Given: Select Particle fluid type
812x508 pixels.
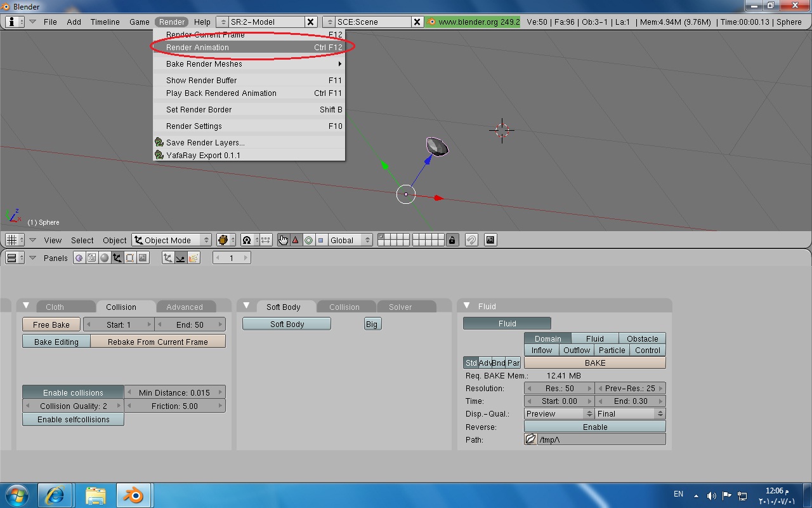Looking at the screenshot, I should tap(612, 350).
